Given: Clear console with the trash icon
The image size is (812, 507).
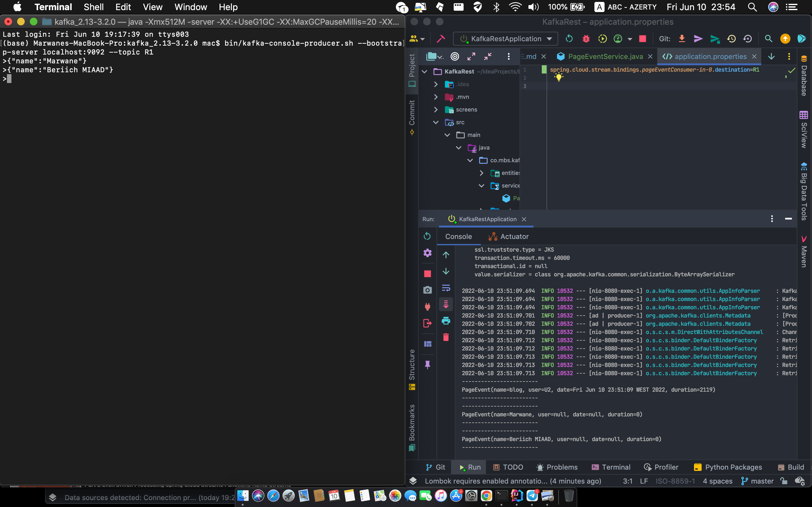Looking at the screenshot, I should [446, 337].
